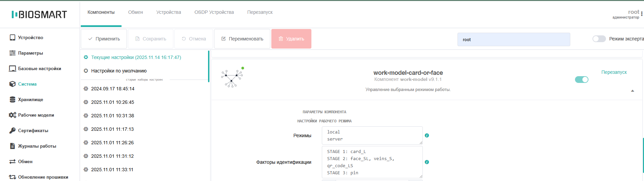The height and width of the screenshot is (181, 644).
Task: Open the Устройство sidebar section
Action: (x=26, y=37)
